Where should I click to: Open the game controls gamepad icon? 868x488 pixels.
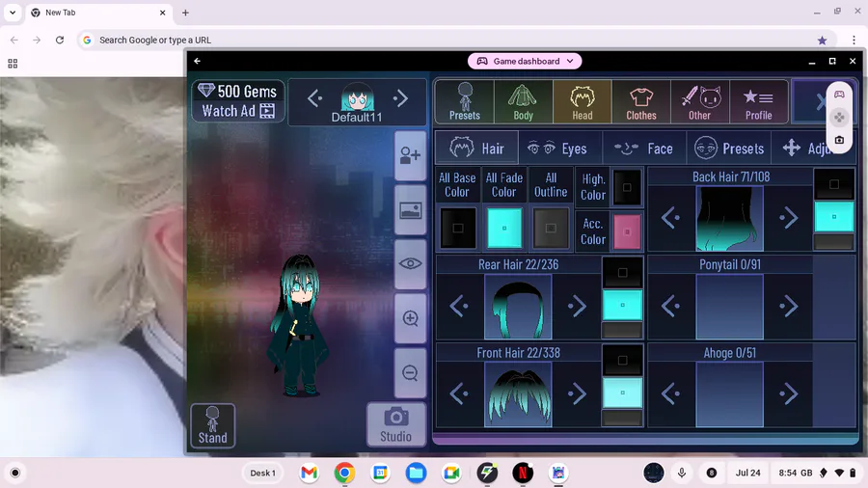(839, 95)
